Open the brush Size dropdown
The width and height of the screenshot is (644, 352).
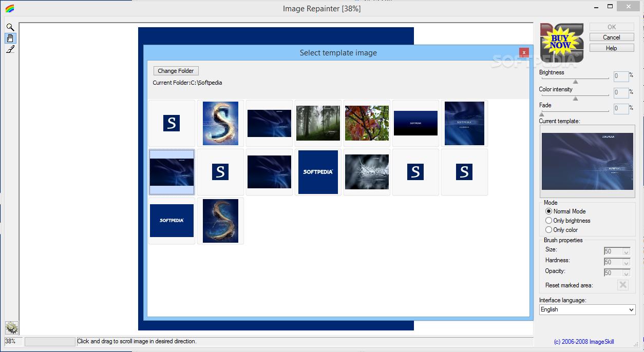point(626,251)
